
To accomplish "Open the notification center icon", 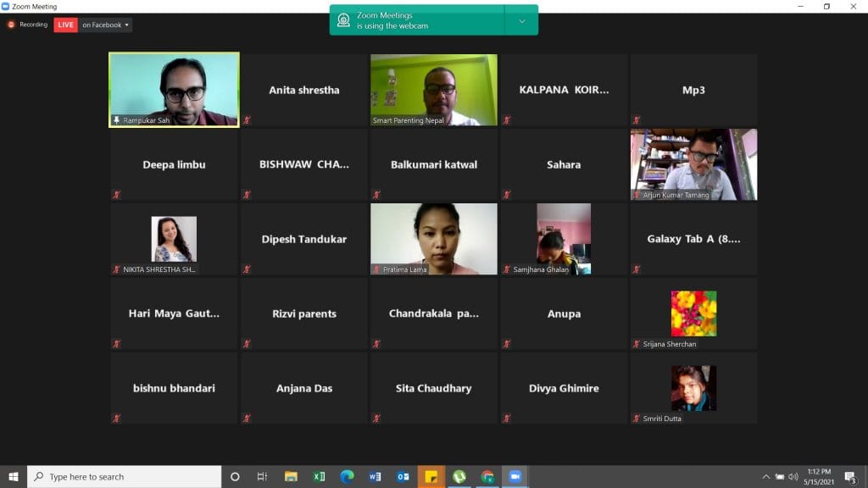I will pyautogui.click(x=851, y=476).
